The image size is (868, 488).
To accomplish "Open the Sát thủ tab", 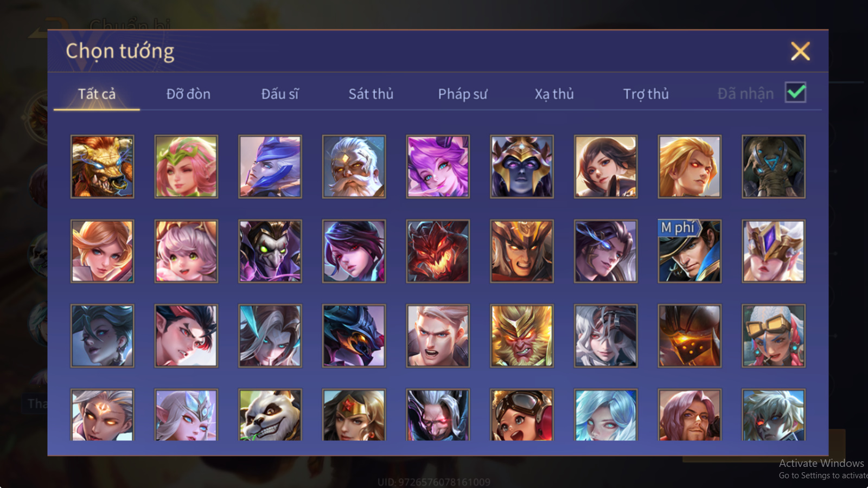I will (371, 94).
